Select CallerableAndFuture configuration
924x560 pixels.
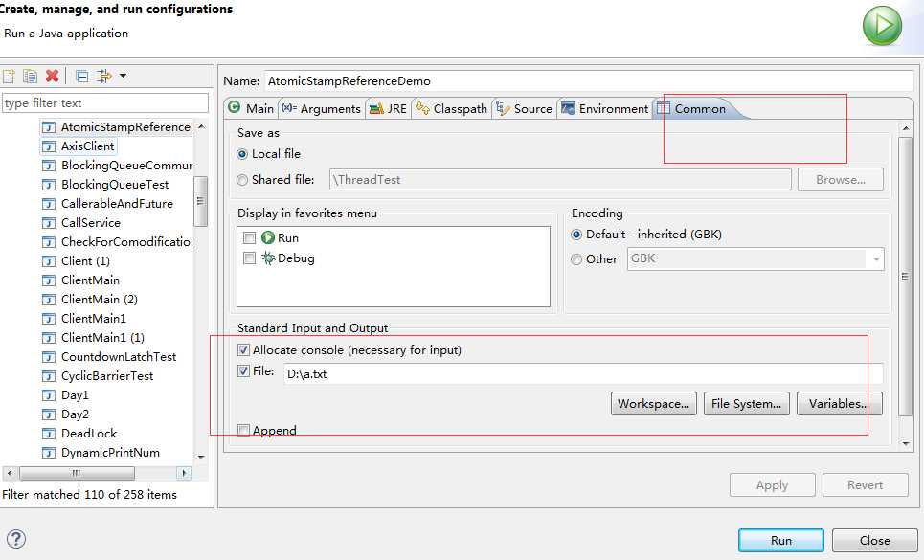tap(117, 204)
